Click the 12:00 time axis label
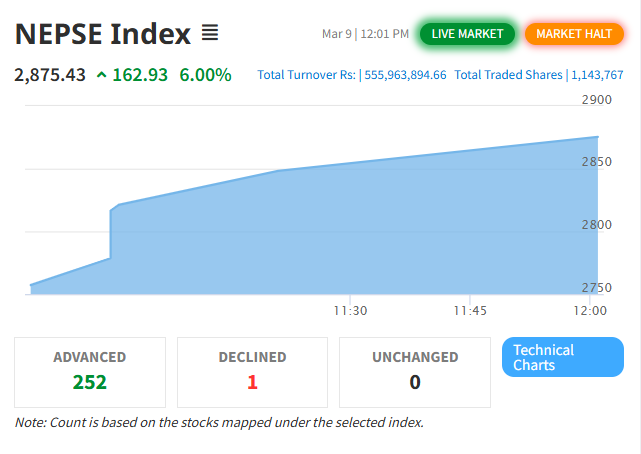Viewport: 641px width, 454px height. pyautogui.click(x=590, y=311)
